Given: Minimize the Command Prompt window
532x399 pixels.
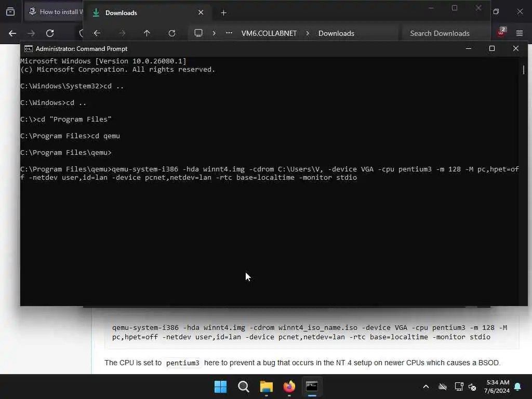Looking at the screenshot, I should (469, 48).
